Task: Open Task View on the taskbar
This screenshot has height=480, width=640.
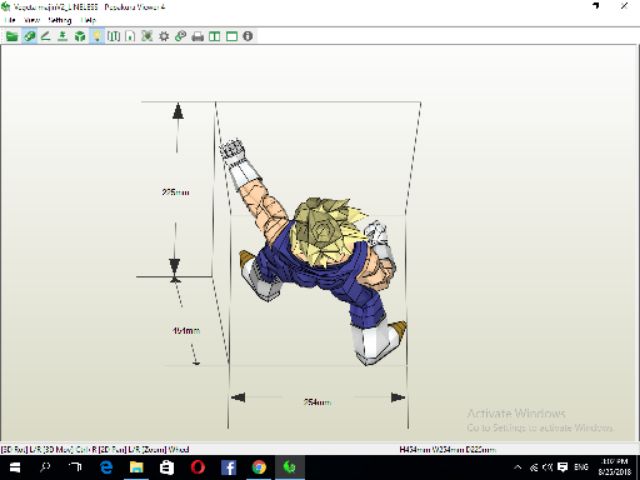Action: pos(76,467)
